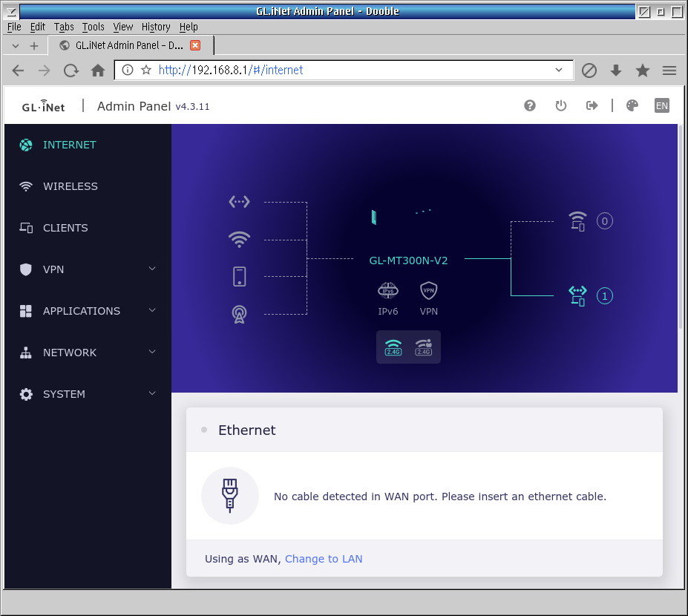Click the tethering phone icon in diagram
The height and width of the screenshot is (616, 688).
pos(239,277)
